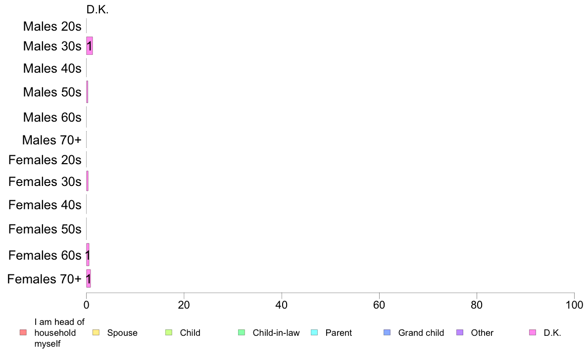Click the Grand child legend label

point(421,333)
